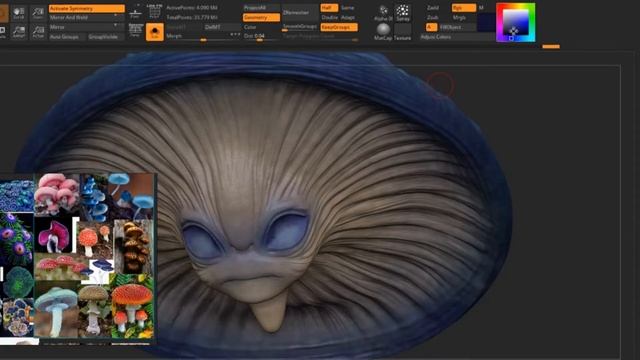Screen dimensions: 640x360
Task: Click Auto Groups button
Action: (x=67, y=37)
